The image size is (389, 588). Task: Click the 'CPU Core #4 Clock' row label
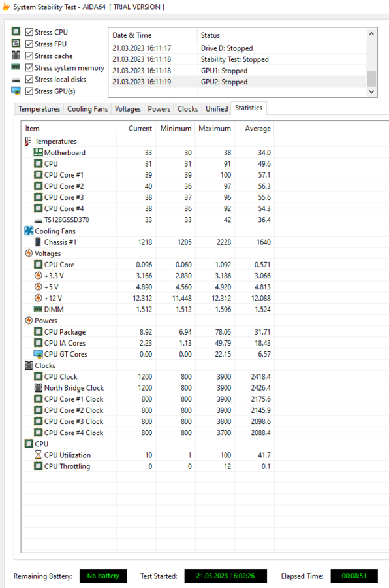tap(74, 433)
